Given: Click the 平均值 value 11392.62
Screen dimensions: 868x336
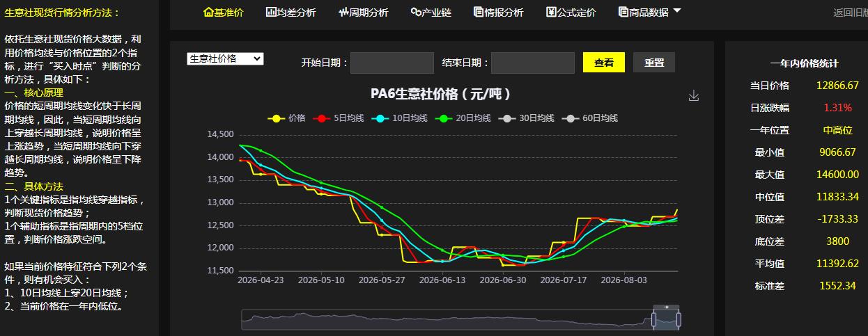Looking at the screenshot, I should [x=837, y=264].
